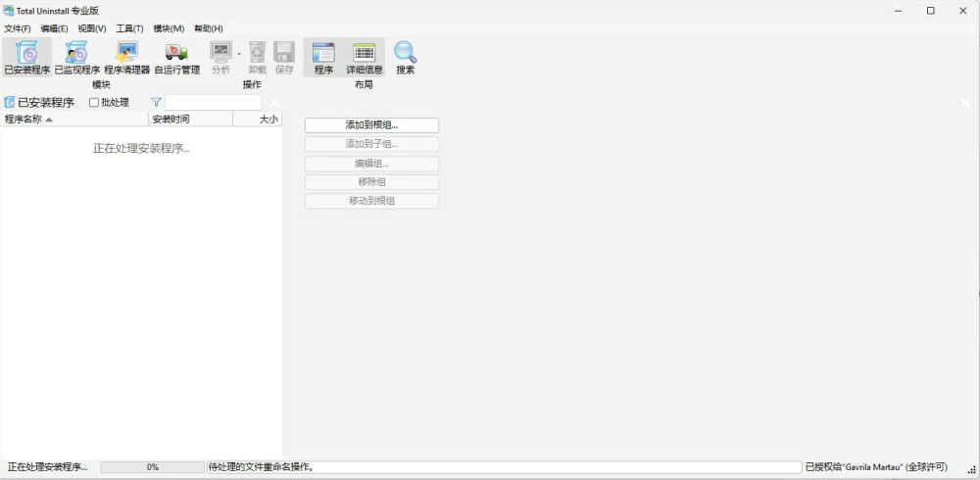Viewport: 980px width, 480px height.
Task: Sort by 安装时间 column header
Action: [x=191, y=119]
